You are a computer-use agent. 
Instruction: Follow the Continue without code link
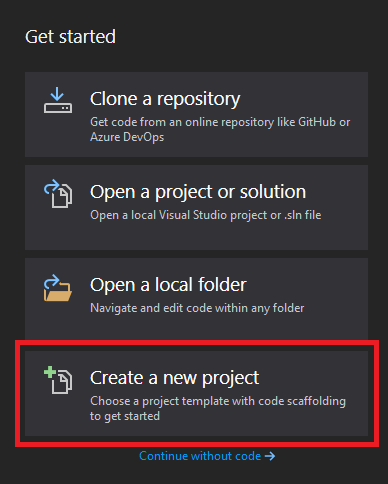pos(200,456)
